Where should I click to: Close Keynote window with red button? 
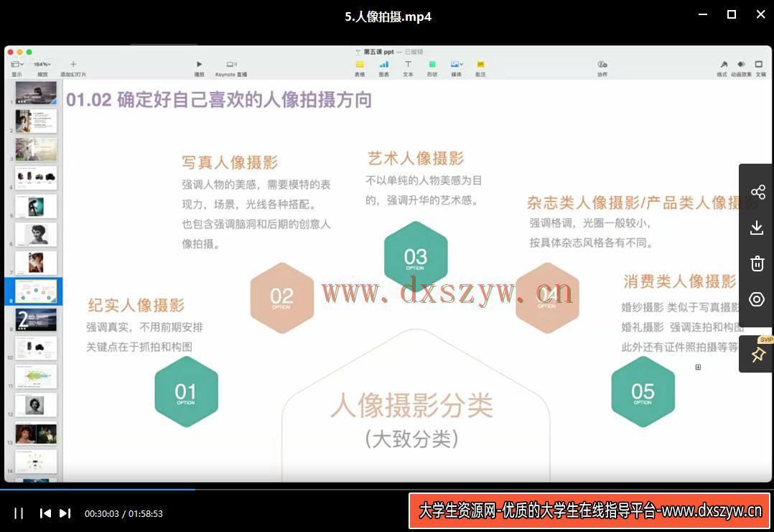[x=10, y=52]
